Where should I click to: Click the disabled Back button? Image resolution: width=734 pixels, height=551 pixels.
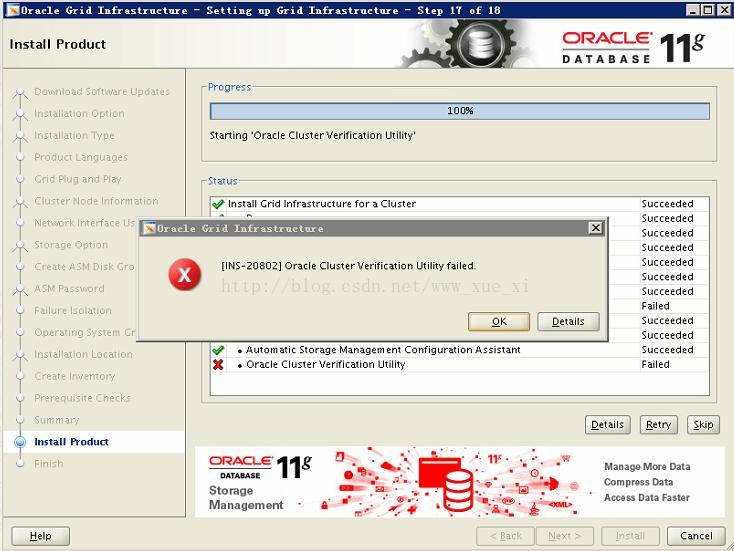pyautogui.click(x=505, y=536)
